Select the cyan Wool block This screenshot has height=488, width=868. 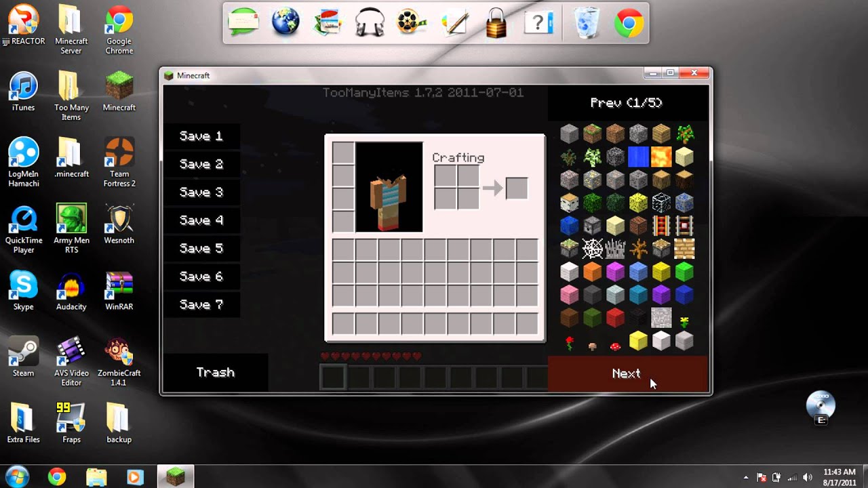pos(638,295)
